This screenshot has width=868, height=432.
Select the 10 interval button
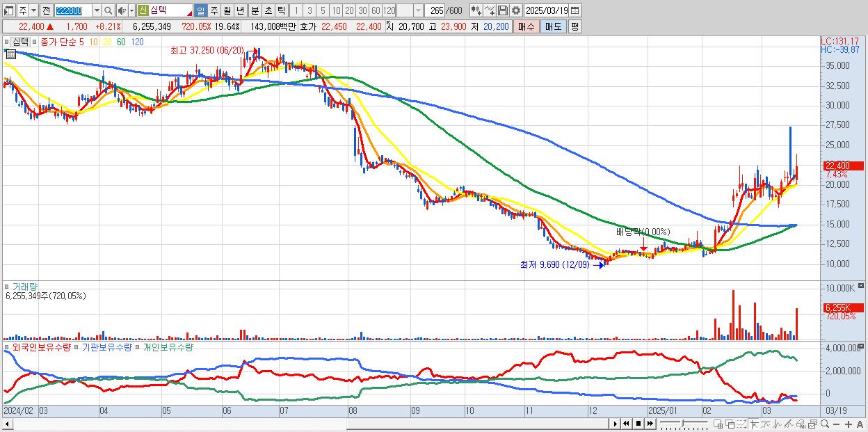coord(336,10)
